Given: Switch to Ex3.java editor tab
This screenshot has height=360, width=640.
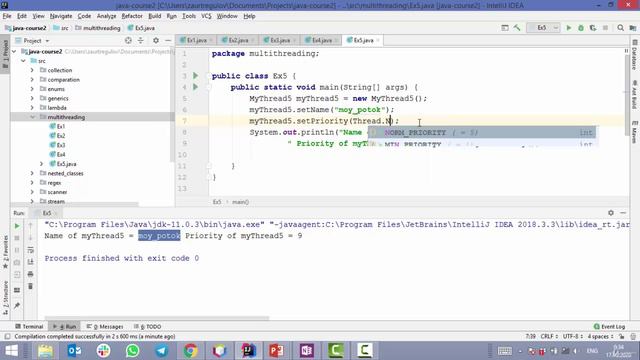Looking at the screenshot, I should pyautogui.click(x=280, y=40).
